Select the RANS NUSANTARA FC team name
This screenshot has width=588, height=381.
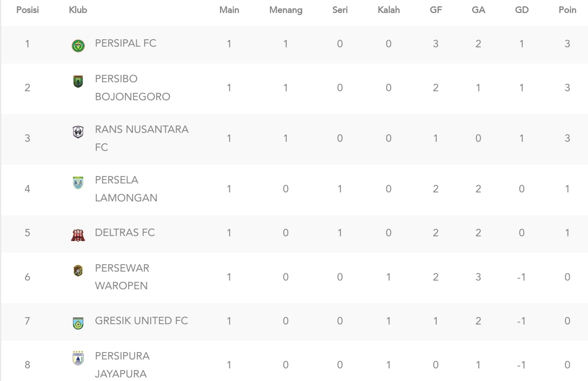(142, 138)
